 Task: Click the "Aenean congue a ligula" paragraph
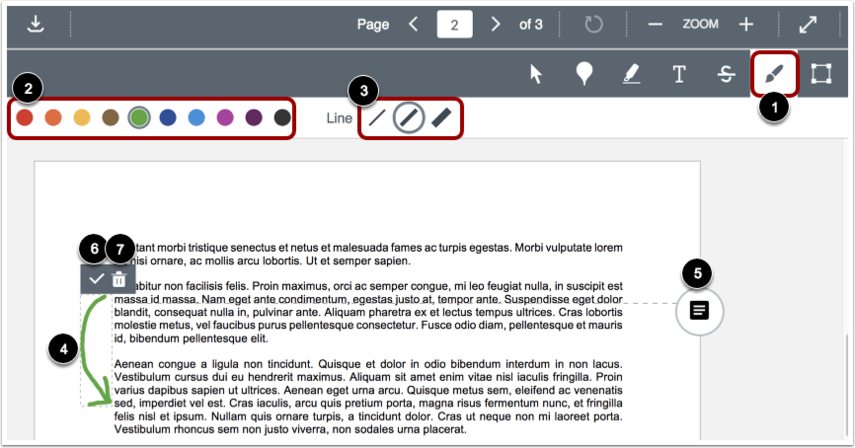click(368, 397)
